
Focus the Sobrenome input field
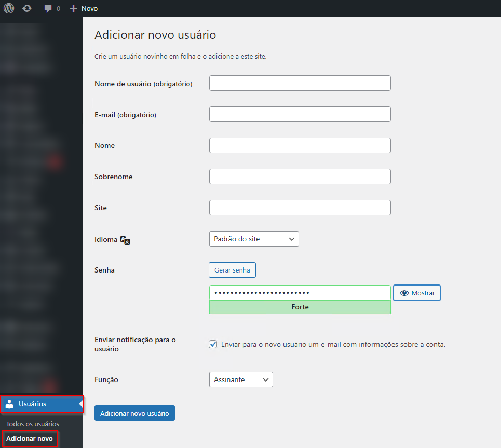click(x=300, y=177)
